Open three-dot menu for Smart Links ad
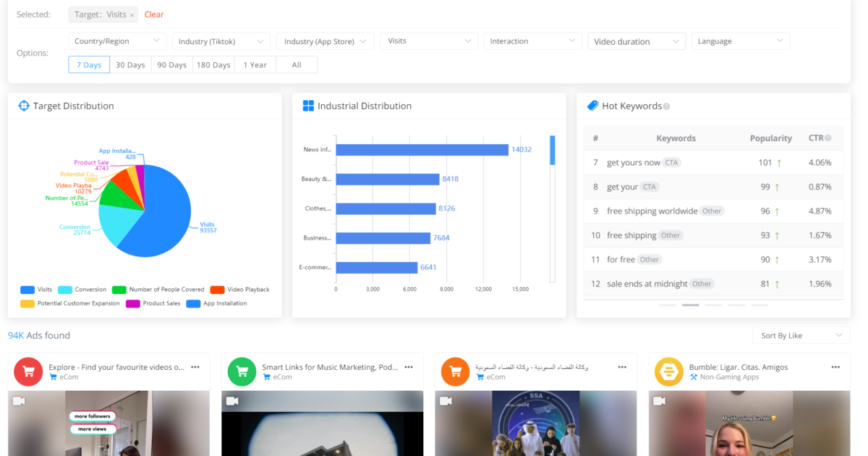Viewport: 868px width, 456px height. (409, 367)
